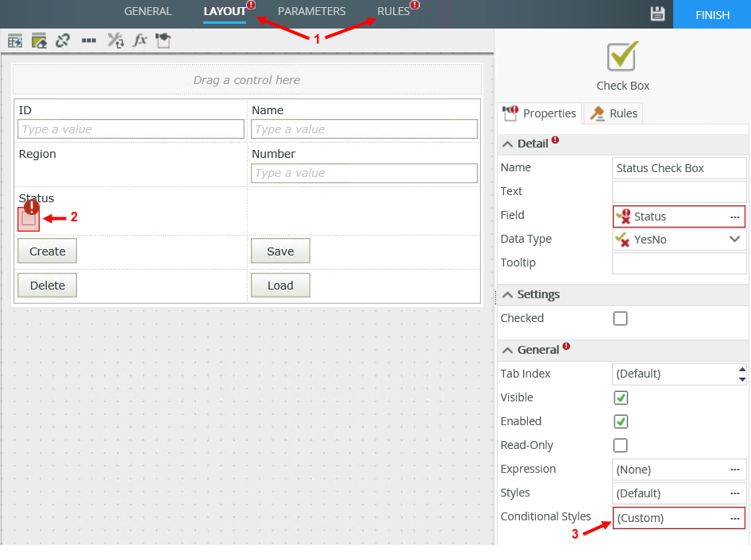This screenshot has height=560, width=751.
Task: Click the wrench change control toolbar icon
Action: click(115, 40)
